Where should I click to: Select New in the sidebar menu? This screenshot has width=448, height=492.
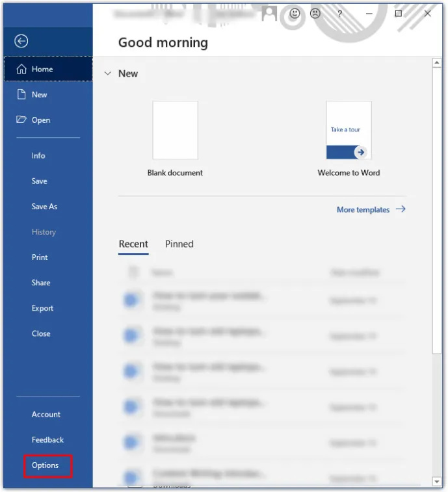click(48, 94)
